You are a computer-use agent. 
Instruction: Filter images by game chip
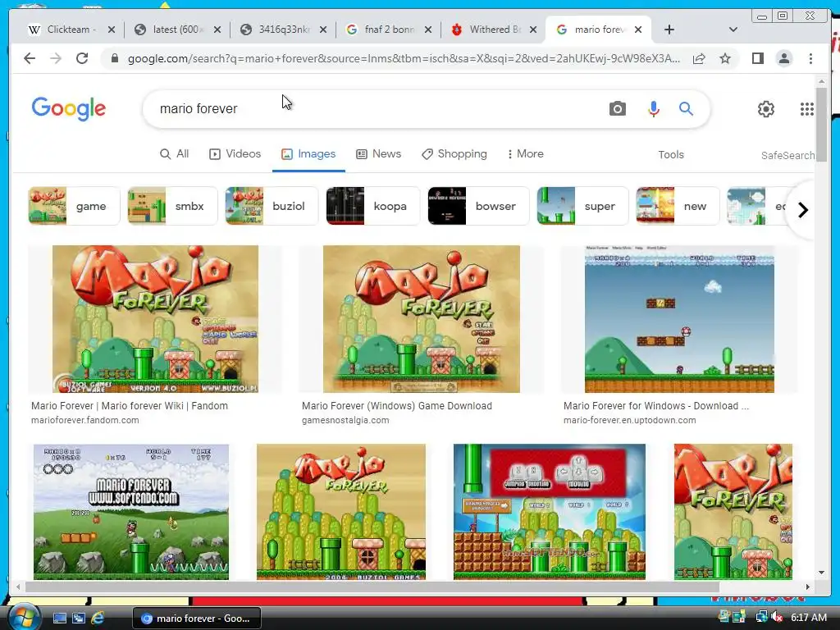click(74, 206)
